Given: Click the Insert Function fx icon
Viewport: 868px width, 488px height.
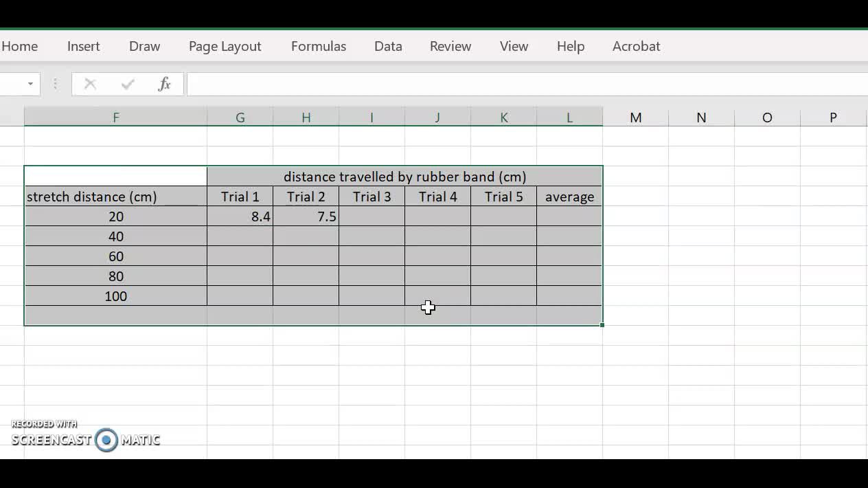Looking at the screenshot, I should (x=163, y=83).
